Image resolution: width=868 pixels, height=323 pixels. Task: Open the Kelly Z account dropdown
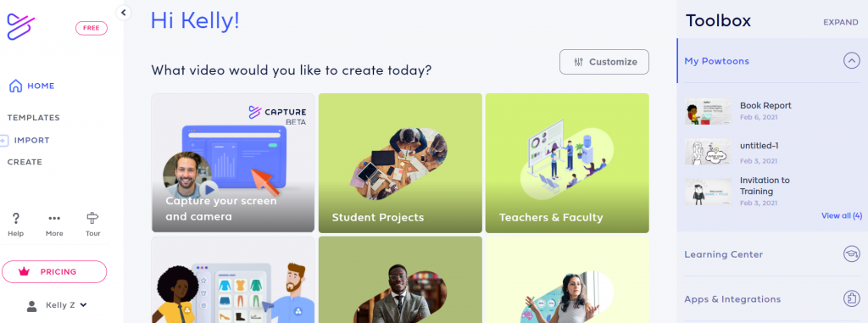pos(58,304)
